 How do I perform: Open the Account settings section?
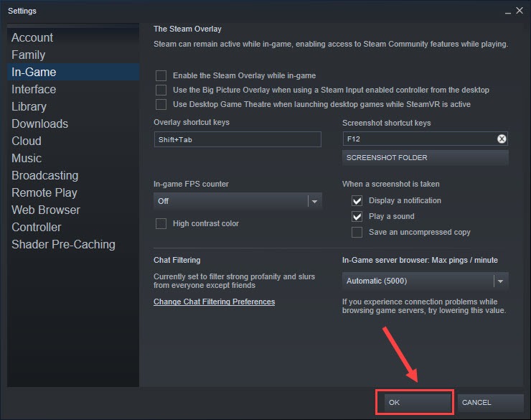73,37
